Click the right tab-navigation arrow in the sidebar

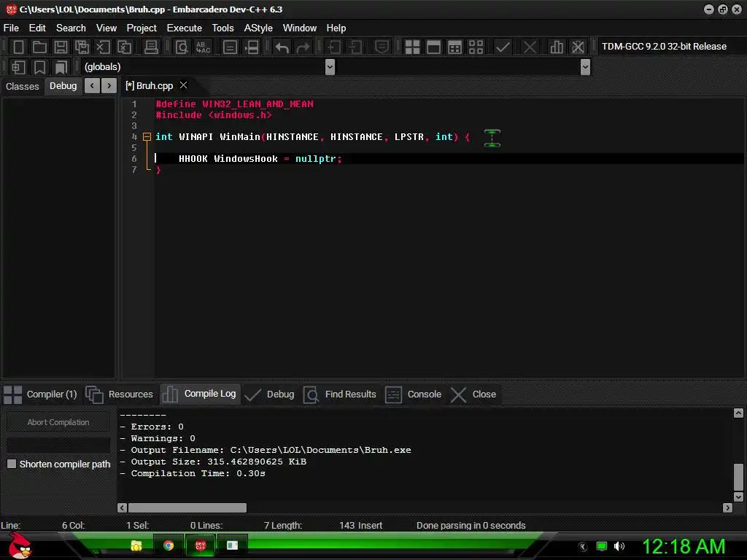tap(109, 86)
